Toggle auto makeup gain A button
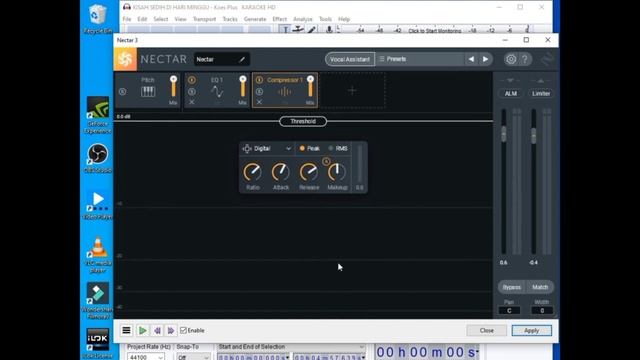The width and height of the screenshot is (640, 360). [326, 161]
